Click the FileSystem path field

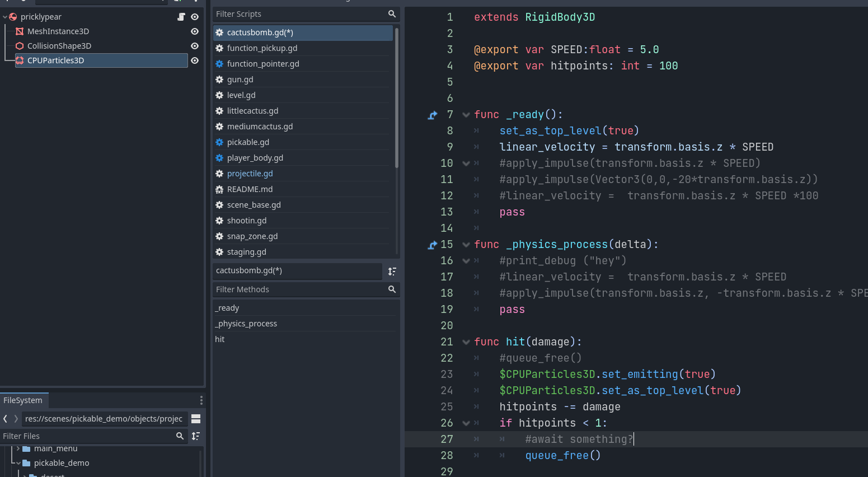105,419
